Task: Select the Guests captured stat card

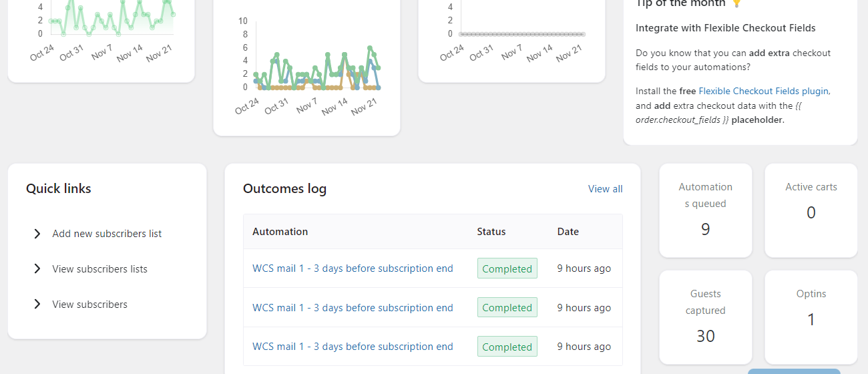Action: [x=706, y=317]
